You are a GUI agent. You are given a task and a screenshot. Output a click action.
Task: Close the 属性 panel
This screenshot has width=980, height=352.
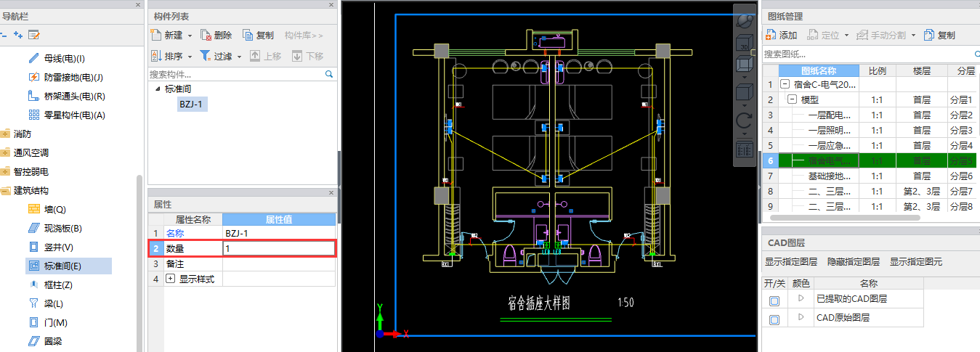(x=332, y=193)
